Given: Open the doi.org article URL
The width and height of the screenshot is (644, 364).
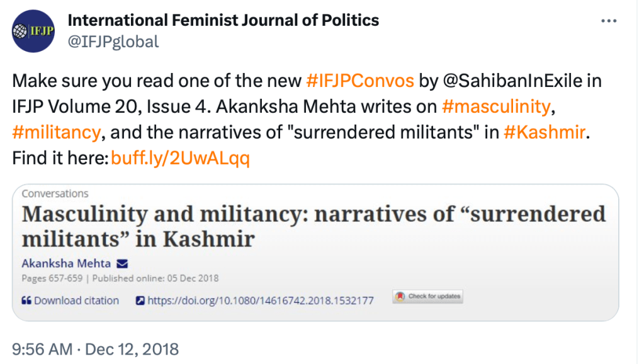Looking at the screenshot, I should pos(261,300).
